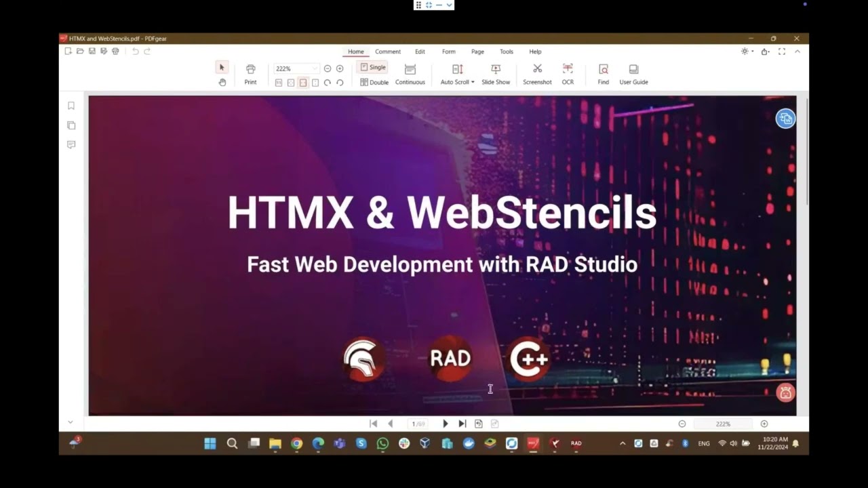Enable Continuous scrolling view

pos(410,75)
